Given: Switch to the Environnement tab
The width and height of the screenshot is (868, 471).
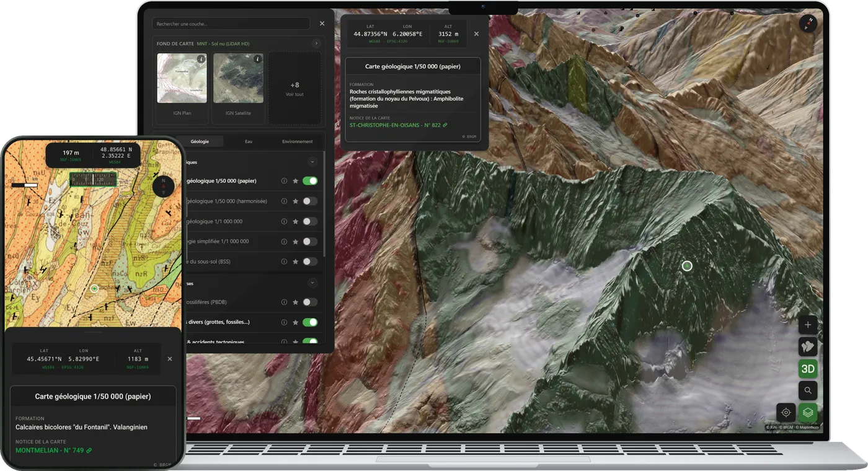Looking at the screenshot, I should pos(298,141).
